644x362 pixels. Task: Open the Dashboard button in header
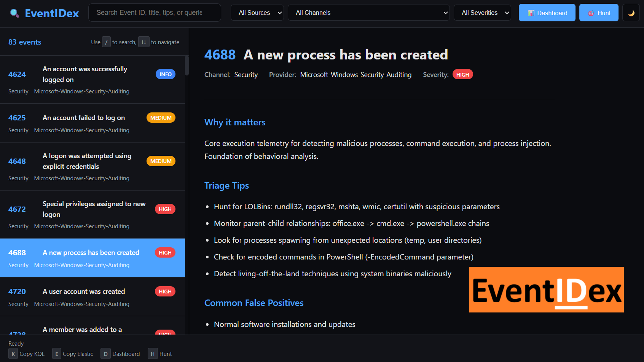click(547, 13)
